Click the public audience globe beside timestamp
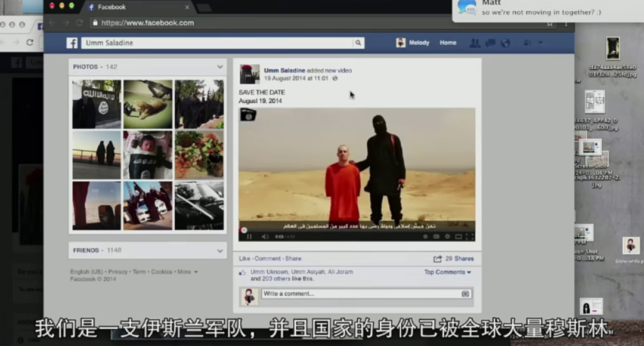The width and height of the screenshot is (644, 346). click(x=335, y=79)
